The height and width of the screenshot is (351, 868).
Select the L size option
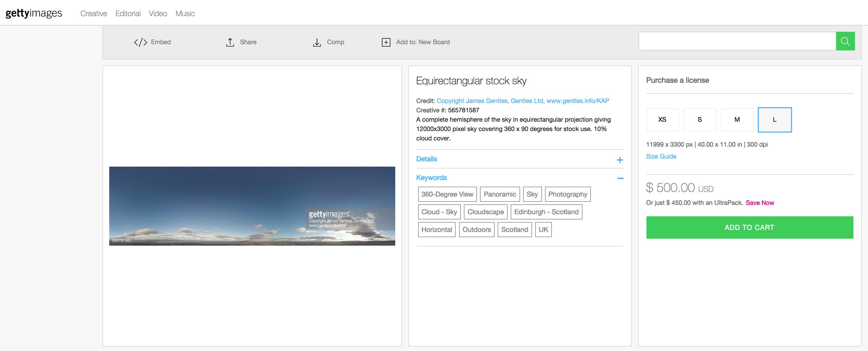tap(774, 120)
